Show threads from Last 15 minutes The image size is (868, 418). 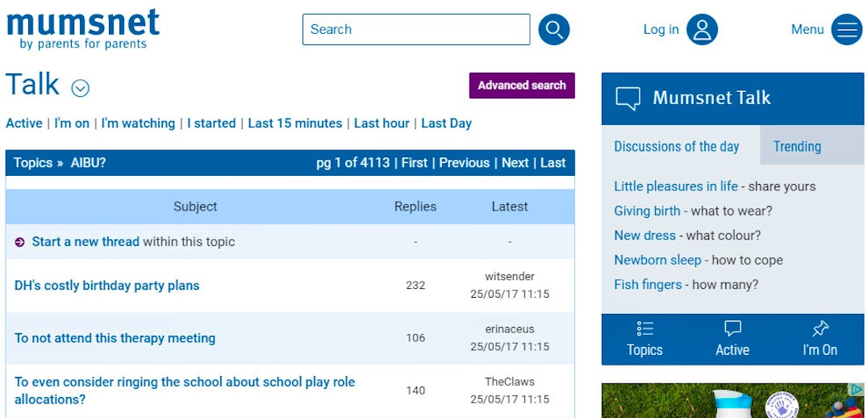pos(295,123)
